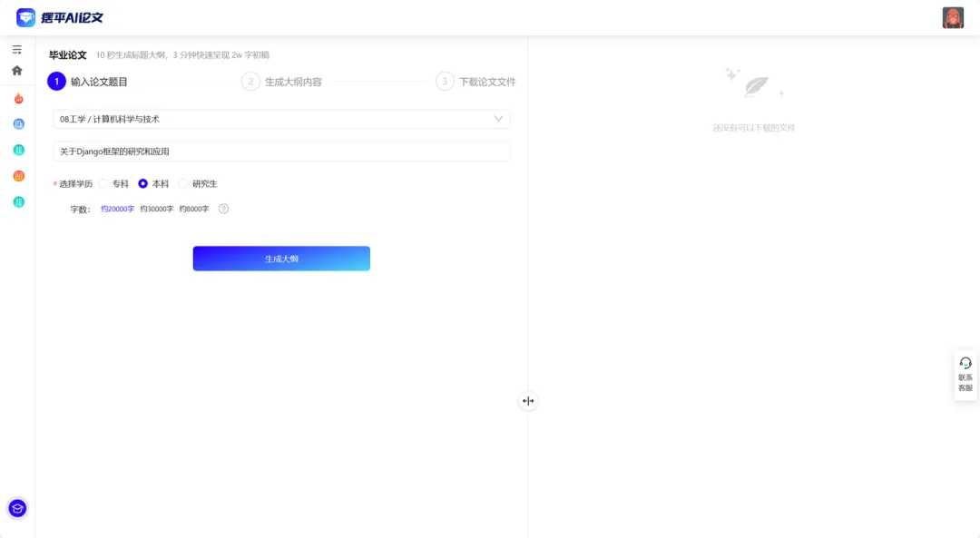Open the orange sidebar icon
The image size is (980, 538).
click(18, 175)
